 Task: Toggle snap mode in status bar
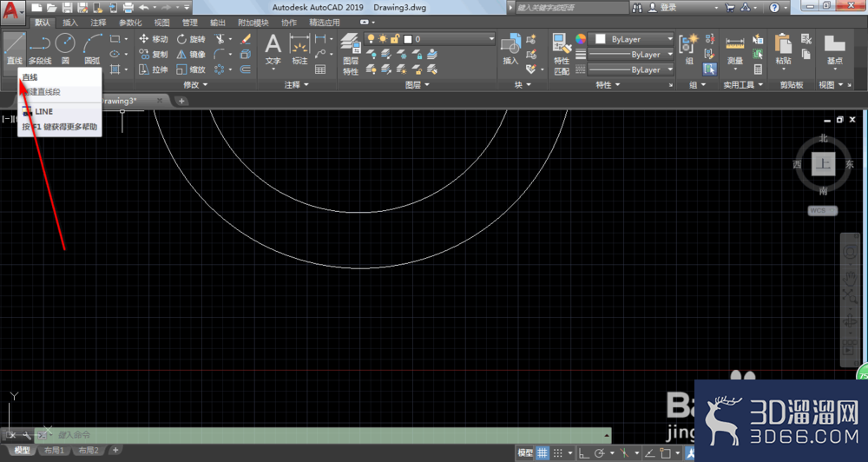pyautogui.click(x=558, y=452)
